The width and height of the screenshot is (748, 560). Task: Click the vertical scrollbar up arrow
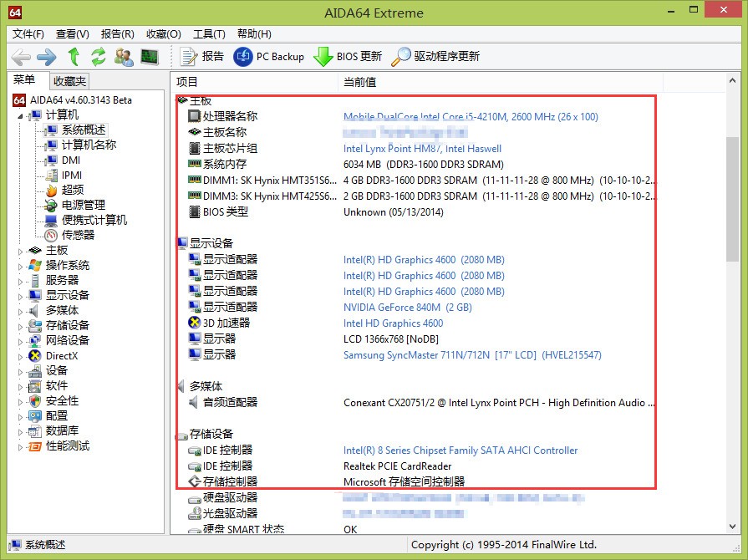coord(732,80)
